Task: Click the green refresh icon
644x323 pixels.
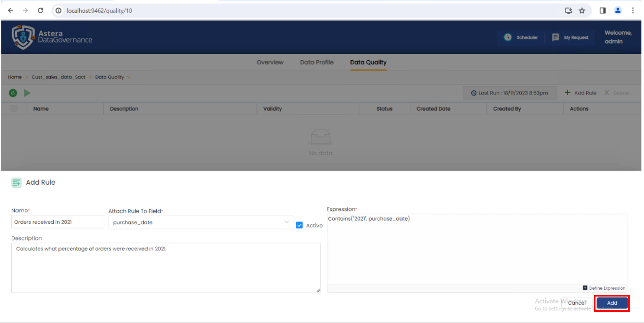Action: click(x=13, y=93)
